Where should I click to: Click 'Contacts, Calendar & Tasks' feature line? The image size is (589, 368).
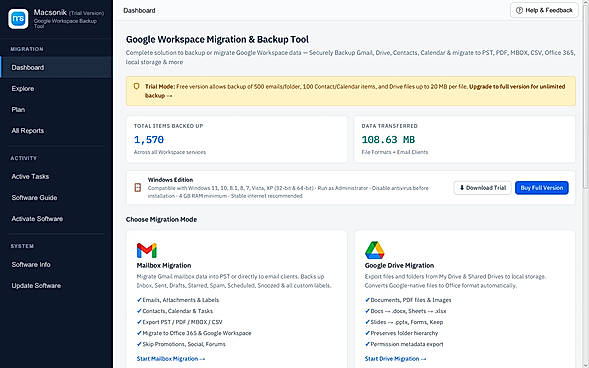click(175, 311)
